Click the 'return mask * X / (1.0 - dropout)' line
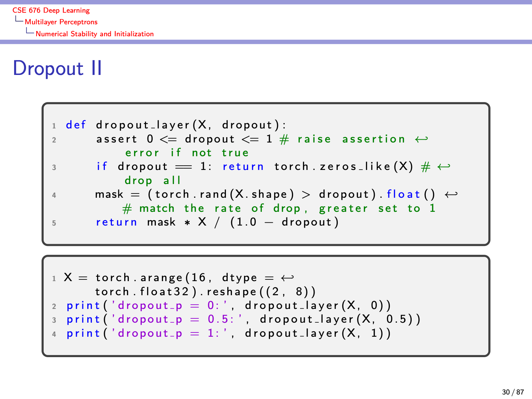 (217, 222)
